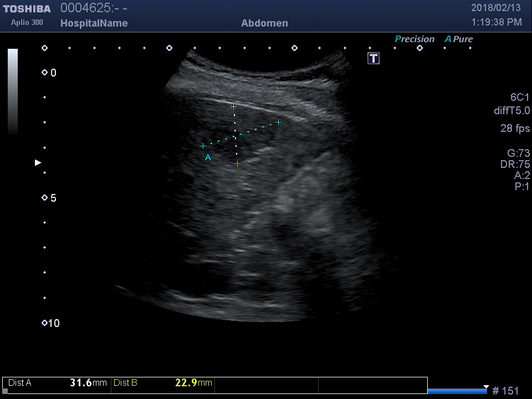Screen dimensions: 532x399
Task: Select the cyan caliper cross on right
Action: tap(278, 122)
